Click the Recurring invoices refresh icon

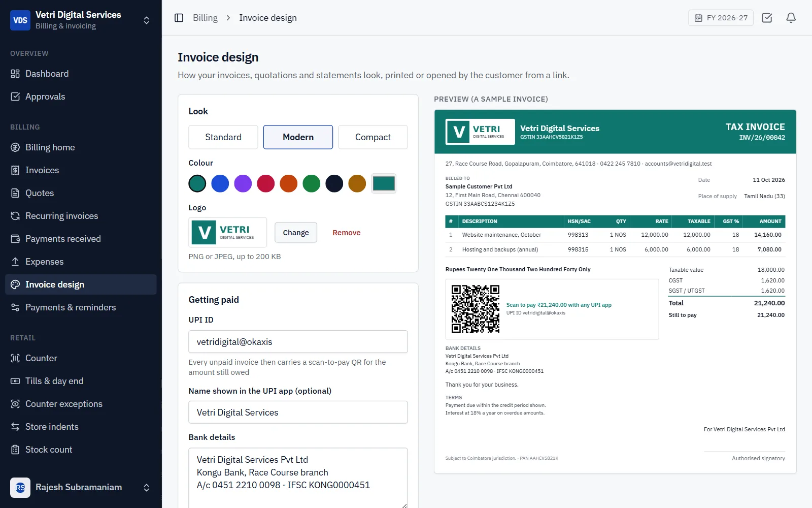click(15, 216)
